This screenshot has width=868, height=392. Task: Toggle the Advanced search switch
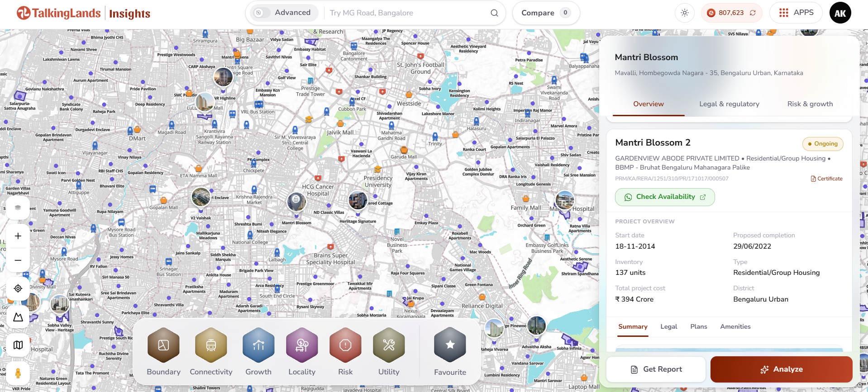coord(261,13)
